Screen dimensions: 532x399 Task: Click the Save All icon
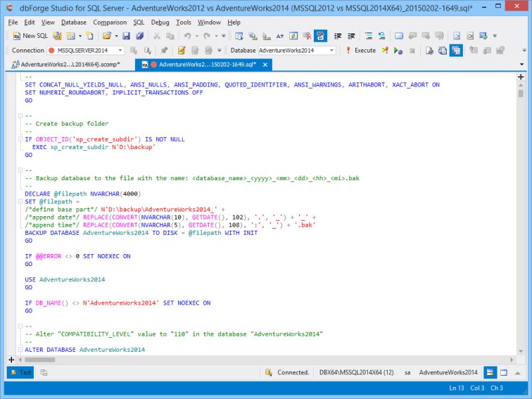click(x=140, y=36)
